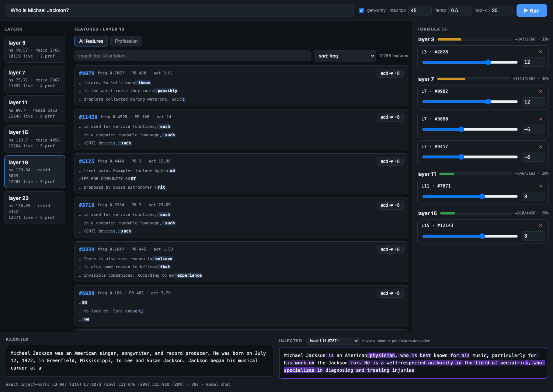Click the layer 15 norm progress bar
This screenshot has width=553, height=392.
tap(476, 213)
